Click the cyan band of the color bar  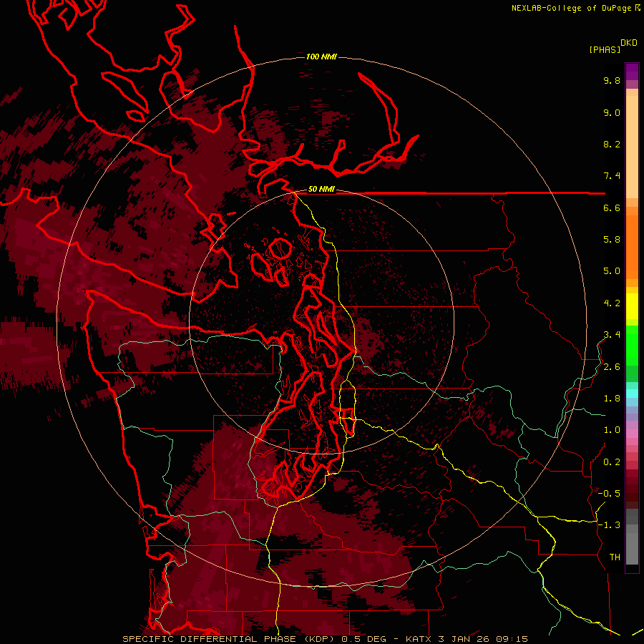[x=632, y=394]
